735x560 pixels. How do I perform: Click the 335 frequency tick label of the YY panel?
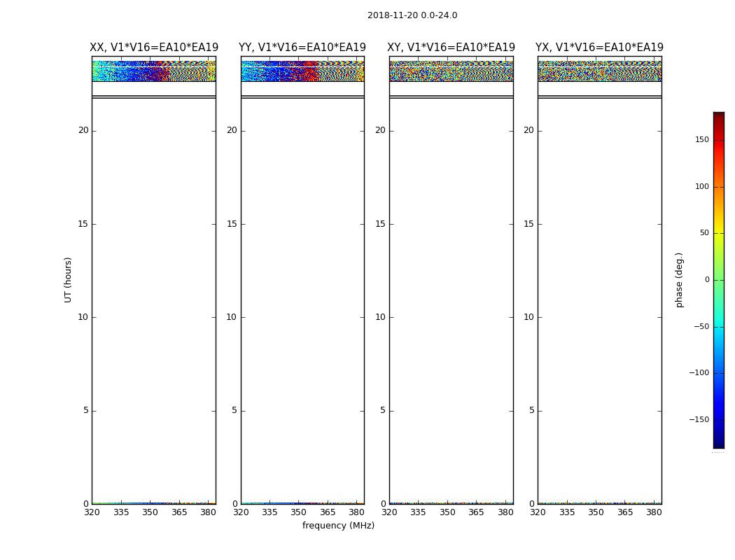[x=269, y=512]
